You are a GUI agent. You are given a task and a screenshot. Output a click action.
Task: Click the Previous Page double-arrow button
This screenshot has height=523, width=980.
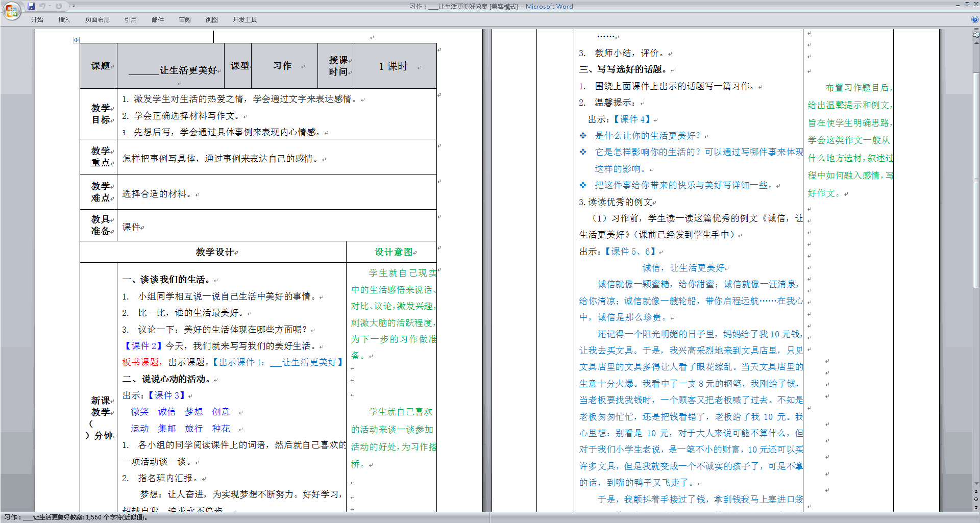click(976, 492)
